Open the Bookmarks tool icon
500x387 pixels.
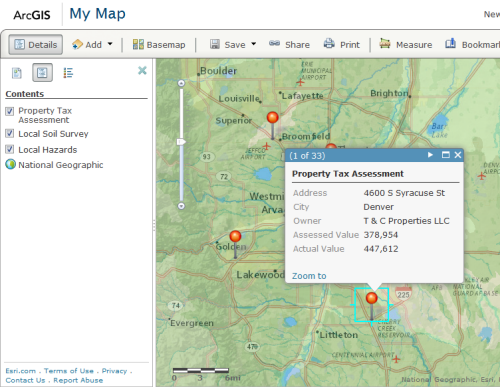pyautogui.click(x=451, y=44)
